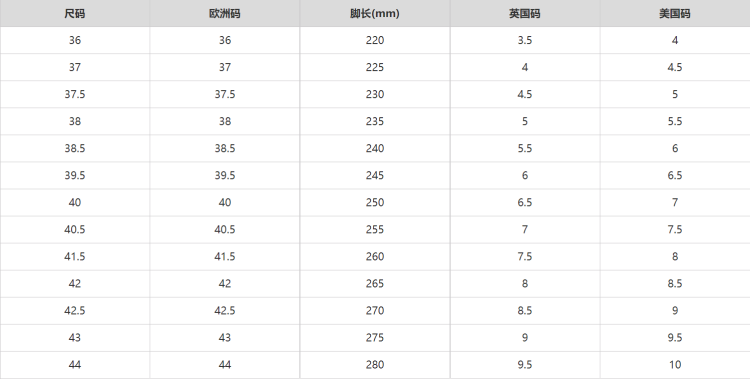The image size is (750, 379).
Task: Select the 美国码 column header
Action: [675, 13]
